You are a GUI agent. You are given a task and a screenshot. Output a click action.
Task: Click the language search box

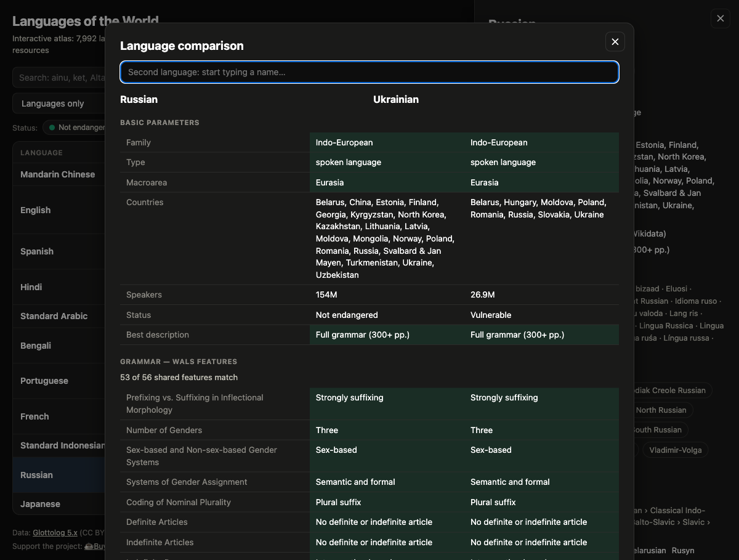click(x=59, y=78)
